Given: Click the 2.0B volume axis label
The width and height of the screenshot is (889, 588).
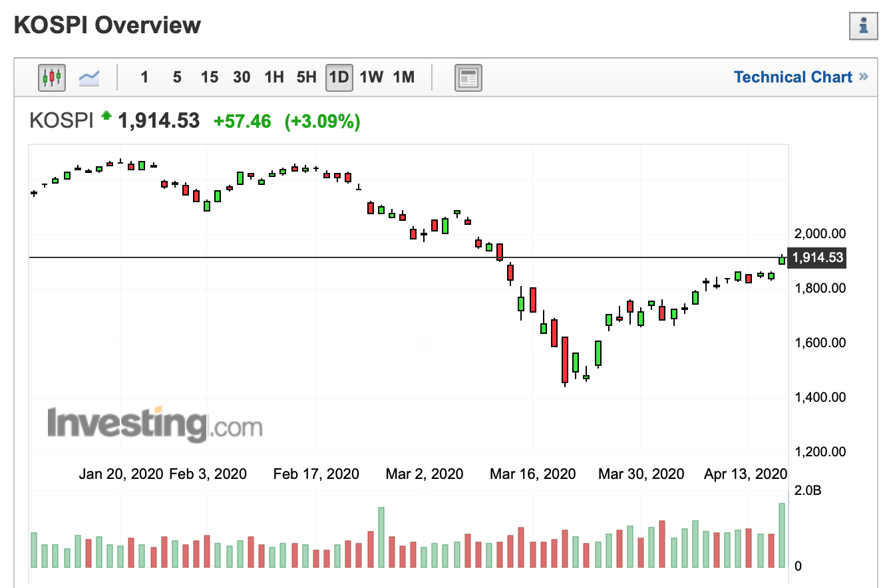Looking at the screenshot, I should click(x=808, y=491).
